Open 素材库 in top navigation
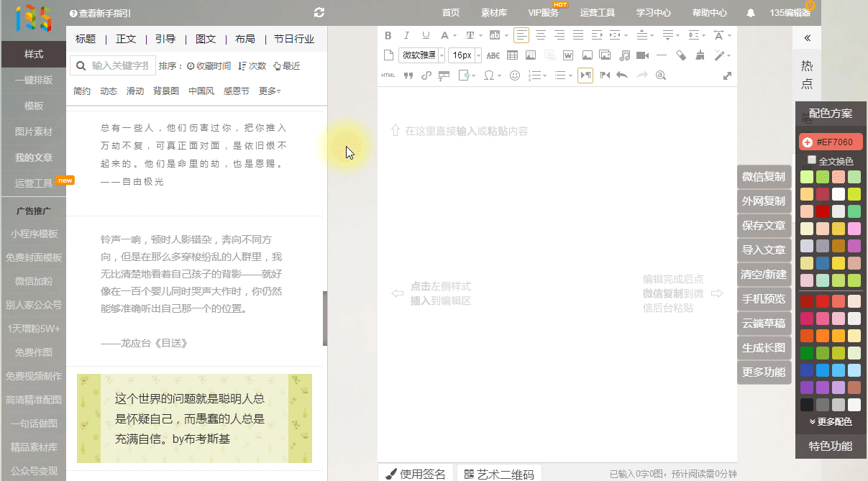This screenshot has height=481, width=868. coord(494,13)
